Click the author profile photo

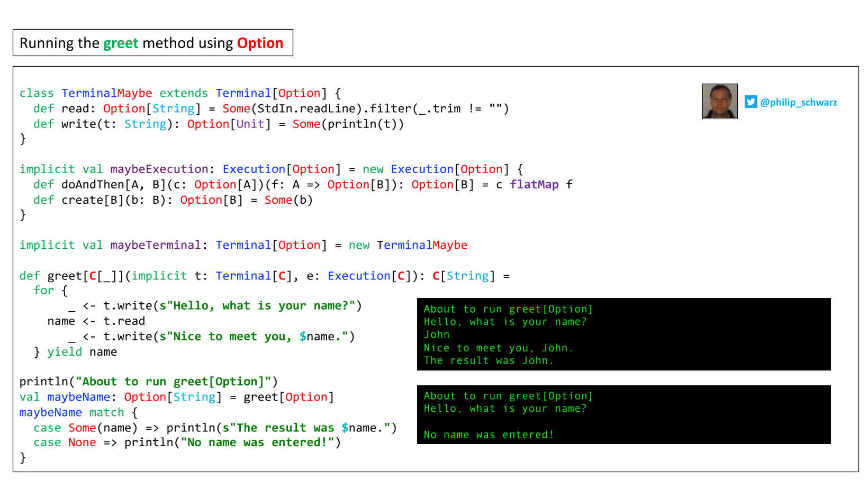[720, 101]
